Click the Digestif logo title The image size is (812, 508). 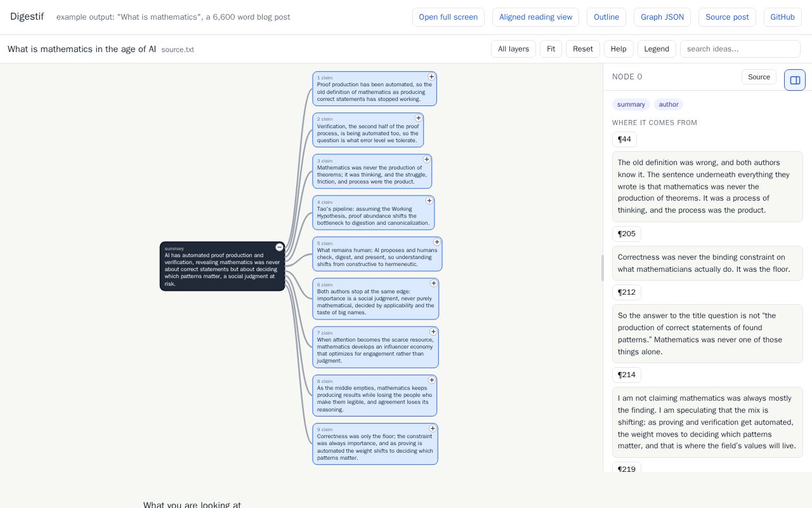[27, 17]
